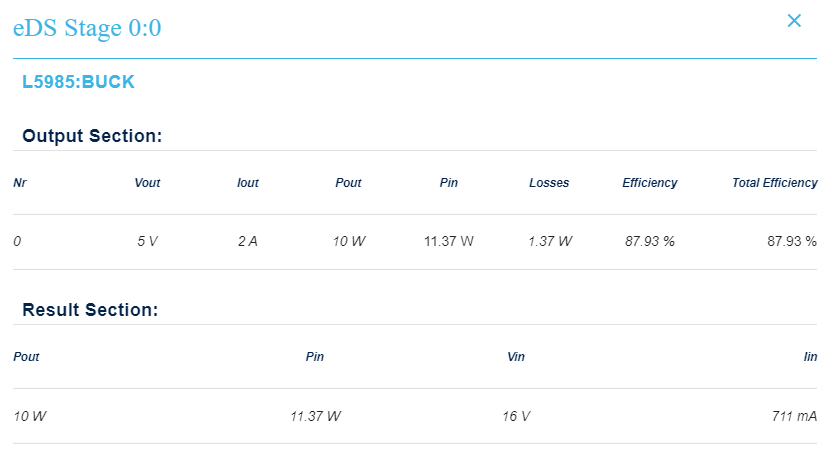Click the Efficiency column header
Screen dimensions: 838x451
pyautogui.click(x=649, y=183)
